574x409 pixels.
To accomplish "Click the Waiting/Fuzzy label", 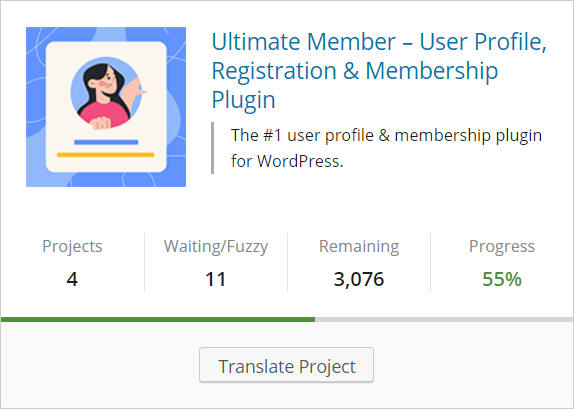I will coord(216,246).
